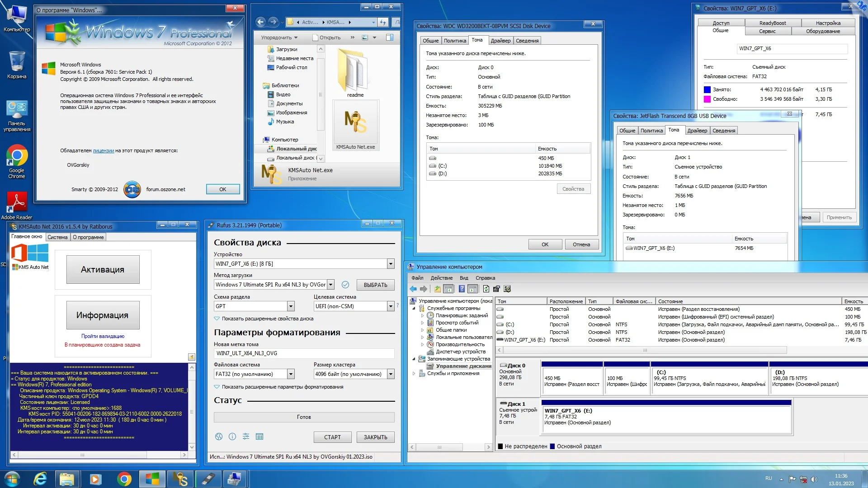
Task: Open Rufus settings sliders icon
Action: (x=246, y=436)
